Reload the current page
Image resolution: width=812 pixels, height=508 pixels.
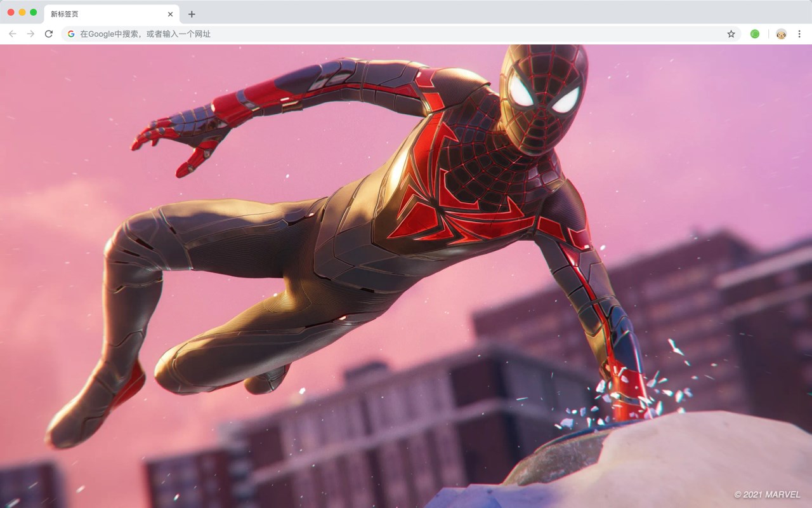click(x=49, y=34)
